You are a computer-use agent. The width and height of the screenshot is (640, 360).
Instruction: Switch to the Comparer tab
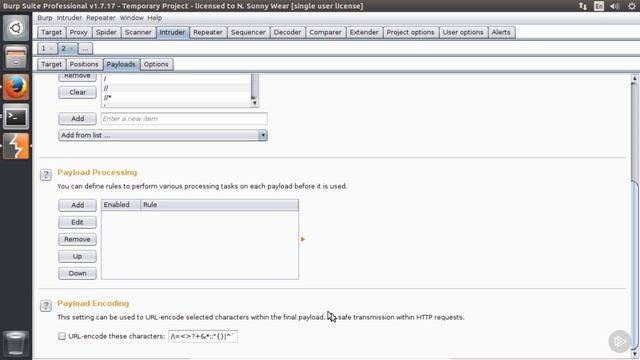(x=325, y=32)
